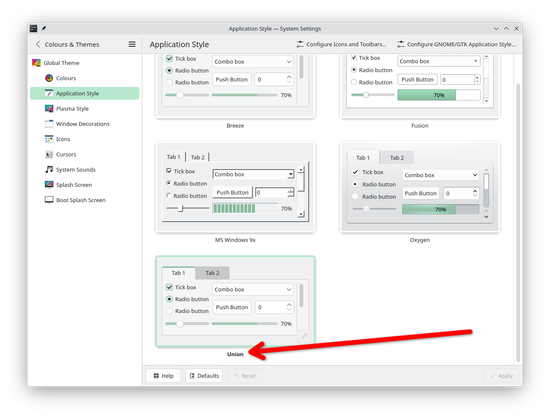Open Configure GNOME/GTK Application Style
This screenshot has height=419, width=550.
[456, 44]
